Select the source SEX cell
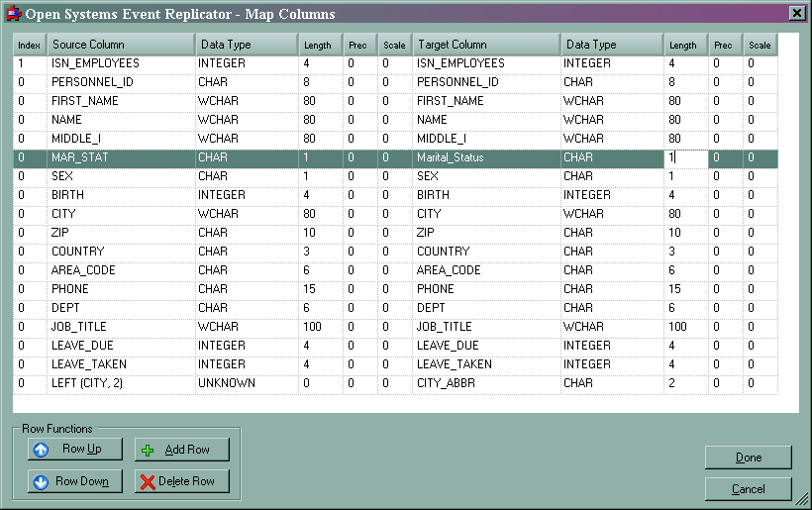The width and height of the screenshot is (812, 510). [x=121, y=176]
